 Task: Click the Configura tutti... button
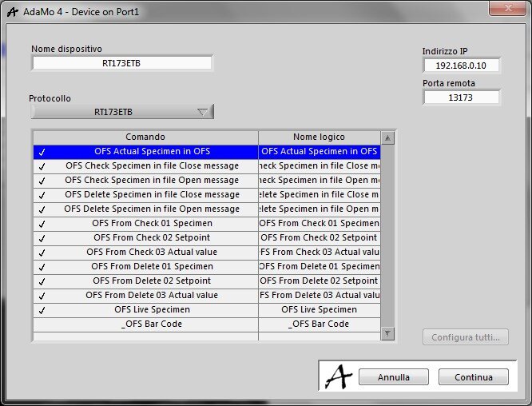point(466,337)
